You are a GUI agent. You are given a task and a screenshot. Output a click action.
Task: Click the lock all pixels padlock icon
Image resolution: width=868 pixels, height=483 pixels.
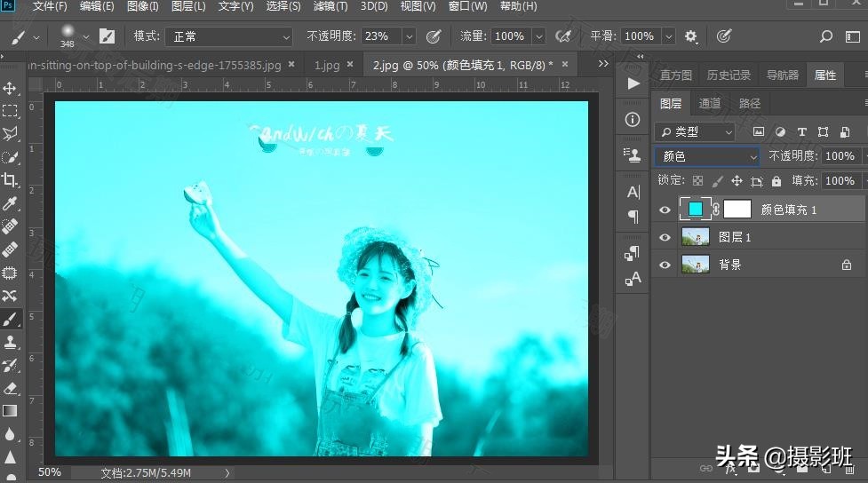pos(776,181)
